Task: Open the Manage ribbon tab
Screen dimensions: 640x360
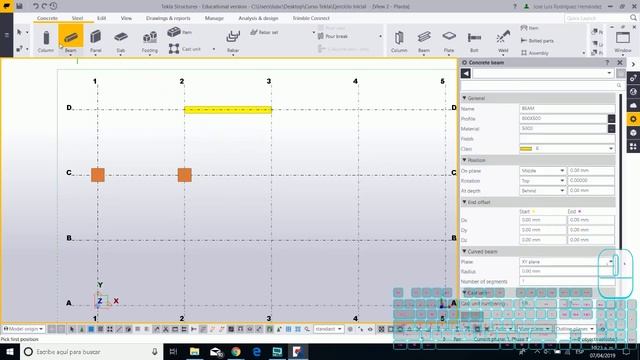Action: click(x=214, y=18)
